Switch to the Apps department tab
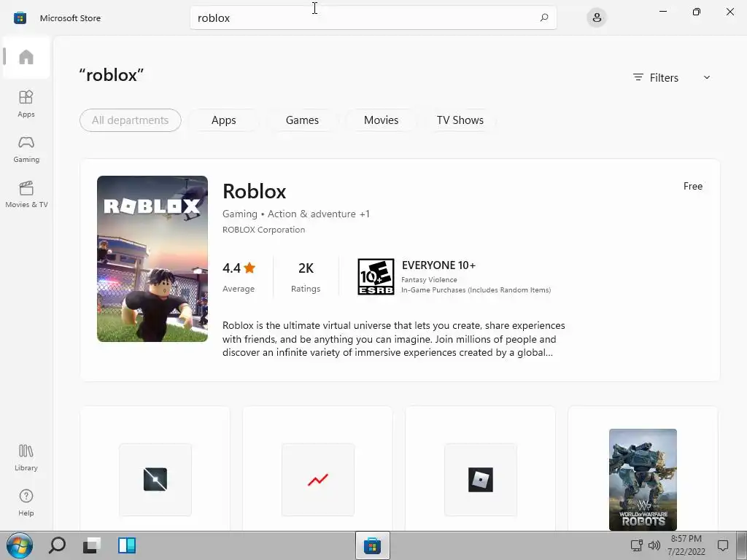The width and height of the screenshot is (747, 560). point(224,120)
